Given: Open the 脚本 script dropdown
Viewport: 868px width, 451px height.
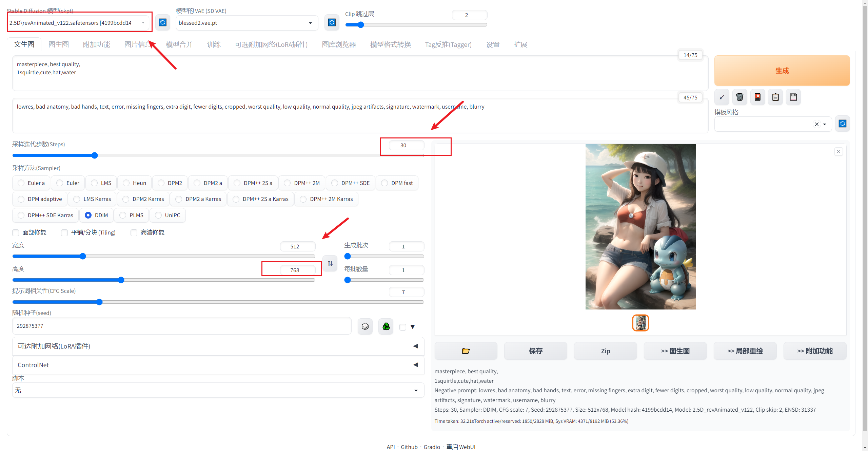Looking at the screenshot, I should pos(218,390).
